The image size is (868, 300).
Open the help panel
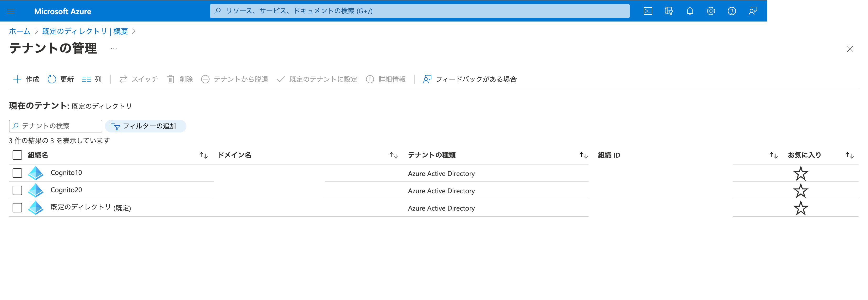[x=732, y=11]
